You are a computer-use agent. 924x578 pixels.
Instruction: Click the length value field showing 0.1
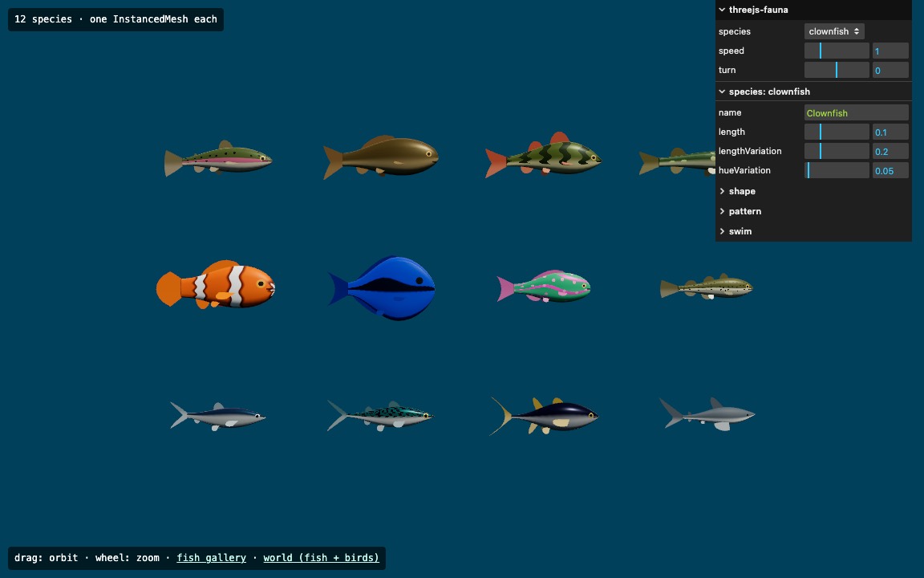(890, 132)
